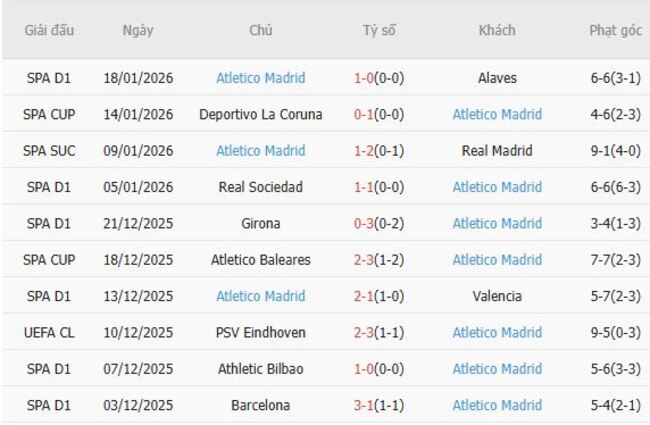Image resolution: width=650 pixels, height=425 pixels.
Task: Open the 3-1 score of the Barcelona match
Action: click(366, 405)
